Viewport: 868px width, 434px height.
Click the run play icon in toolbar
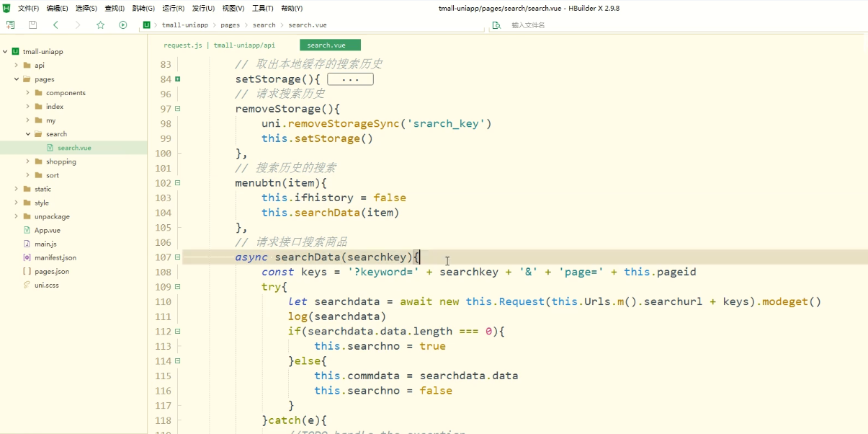coord(123,25)
